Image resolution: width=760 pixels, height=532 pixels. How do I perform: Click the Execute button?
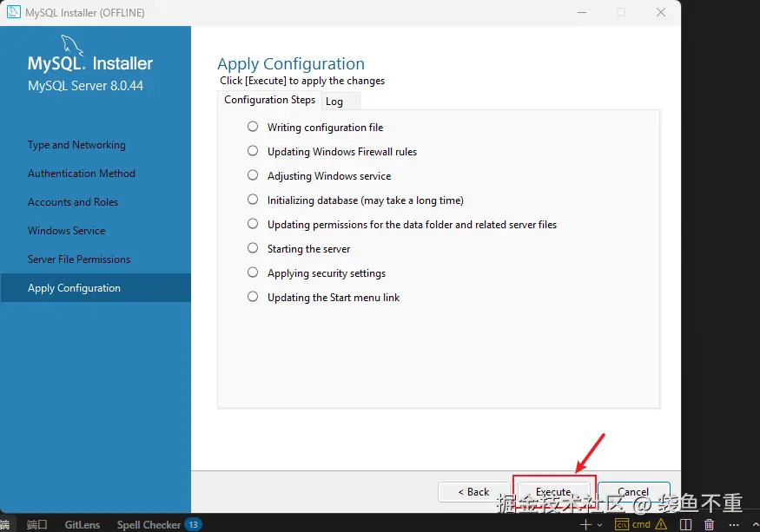(x=553, y=492)
